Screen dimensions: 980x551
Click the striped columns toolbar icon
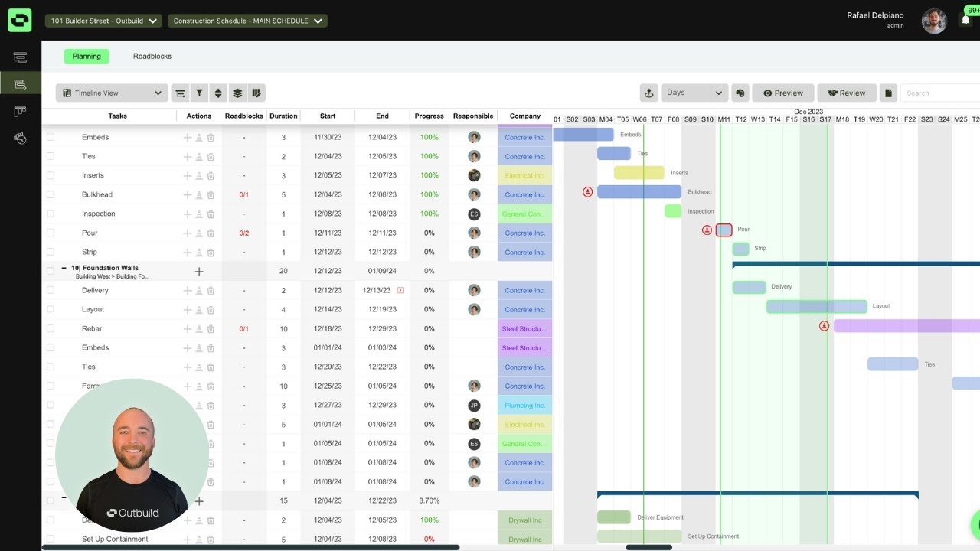pyautogui.click(x=256, y=93)
